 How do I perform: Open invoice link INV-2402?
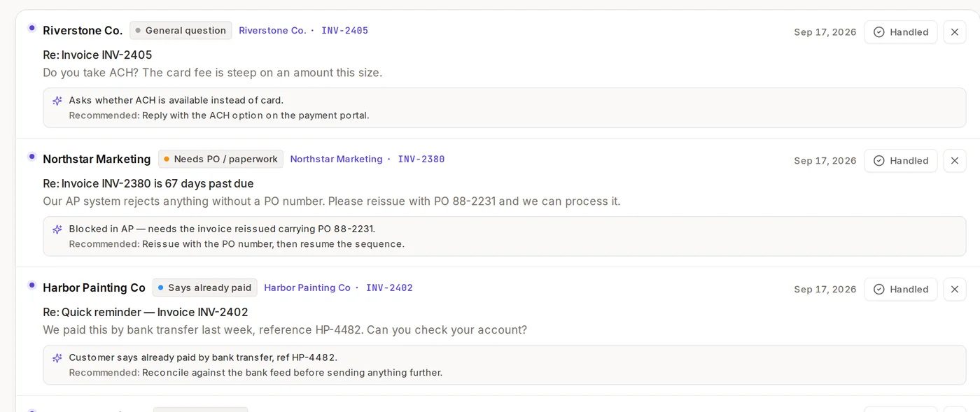pyautogui.click(x=389, y=288)
